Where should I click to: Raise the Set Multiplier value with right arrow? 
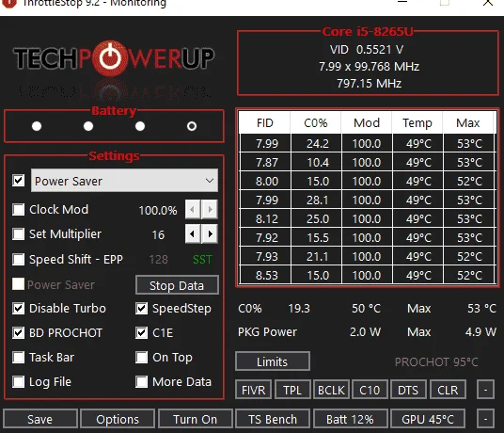tap(210, 233)
